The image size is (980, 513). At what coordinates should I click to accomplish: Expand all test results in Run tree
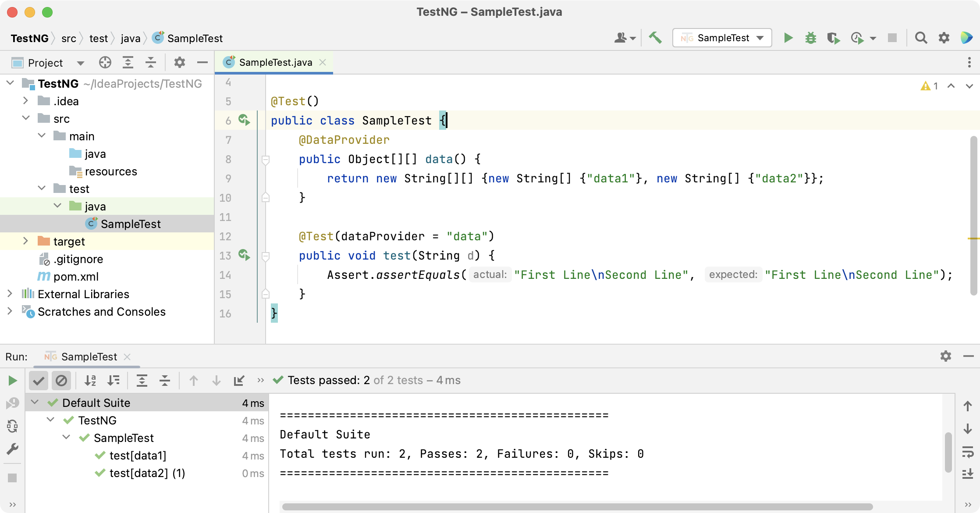(142, 381)
